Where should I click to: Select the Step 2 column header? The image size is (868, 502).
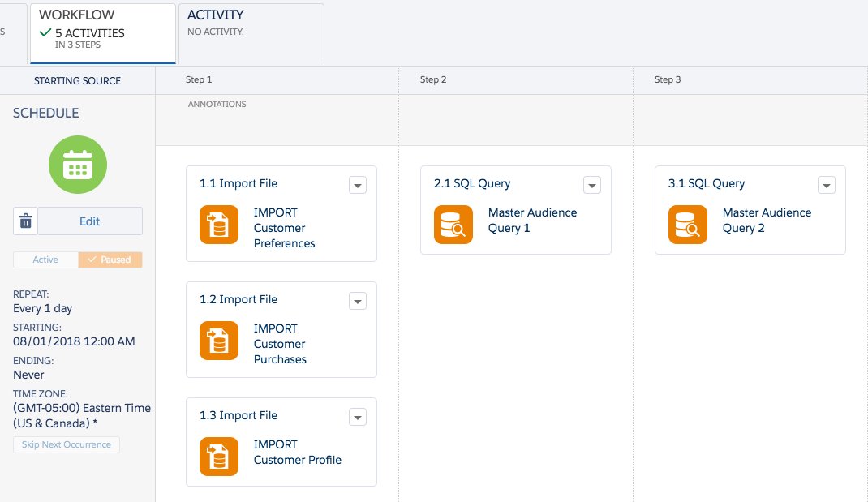click(434, 79)
